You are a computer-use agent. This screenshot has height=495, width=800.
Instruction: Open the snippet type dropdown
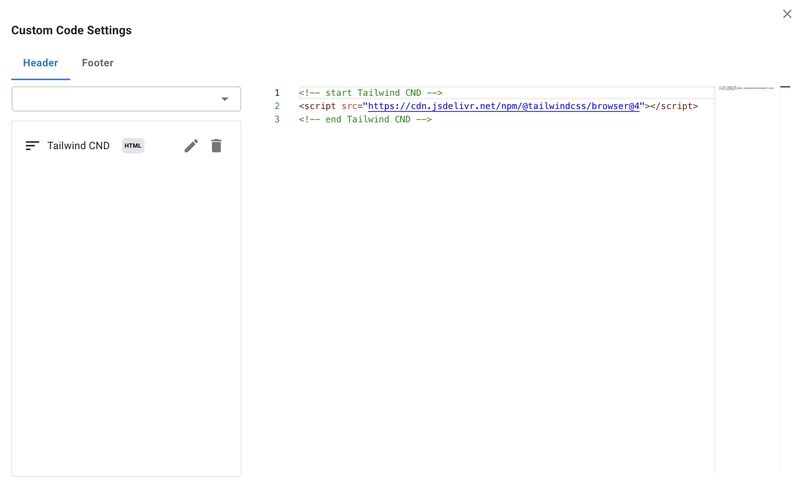click(x=126, y=99)
